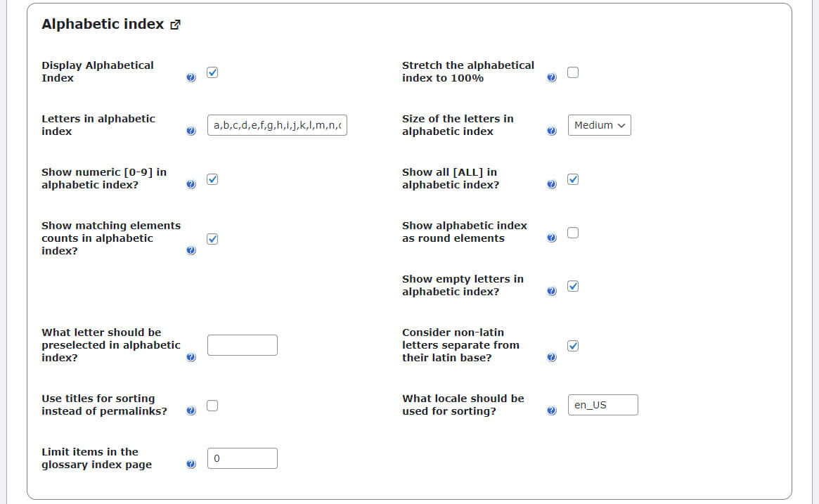Click help icon for Stretch the alphabetical index

(x=551, y=77)
